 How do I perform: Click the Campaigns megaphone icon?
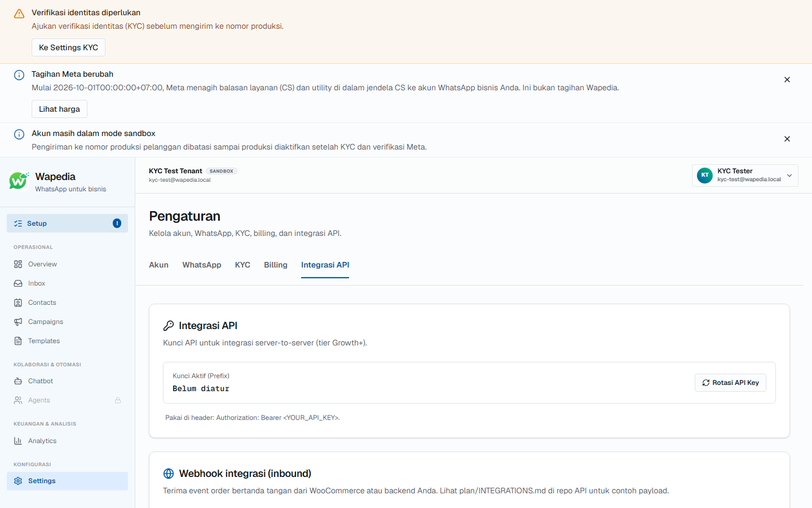(x=18, y=322)
